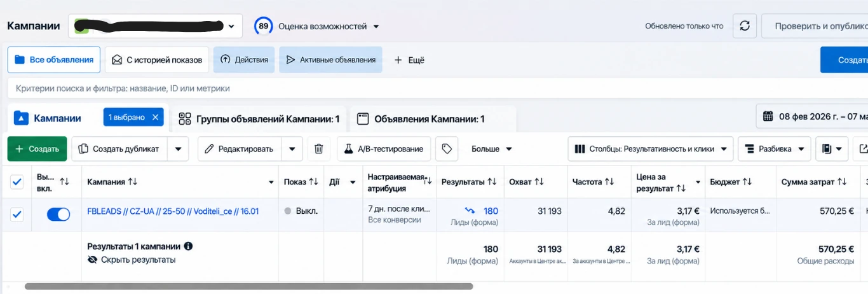Uncheck the FBLEADS campaign row checkbox
868x294 pixels.
click(17, 214)
